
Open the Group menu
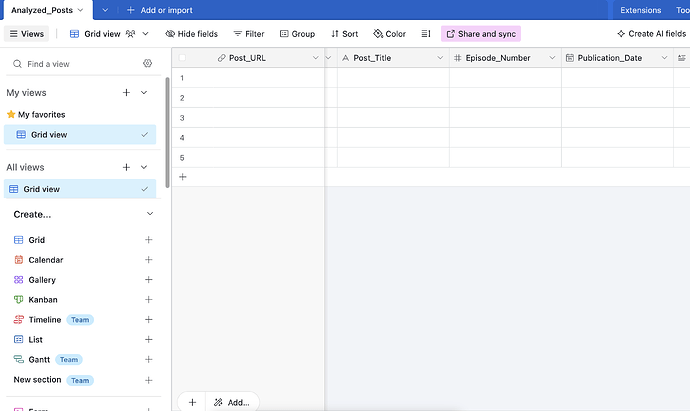coord(297,34)
